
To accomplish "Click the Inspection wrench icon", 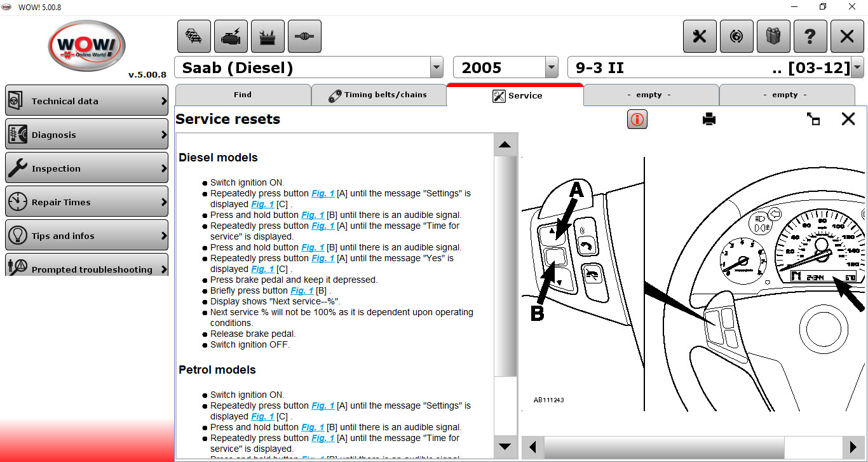I will 17,168.
